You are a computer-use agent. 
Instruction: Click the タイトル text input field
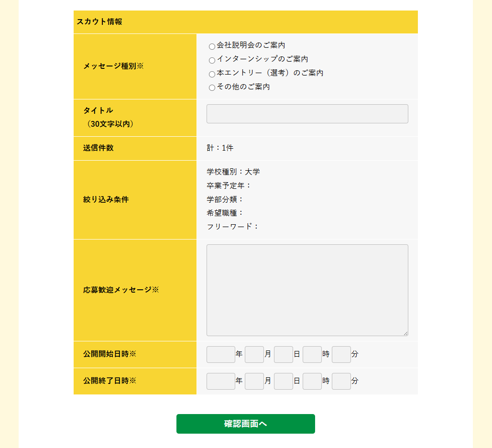307,114
